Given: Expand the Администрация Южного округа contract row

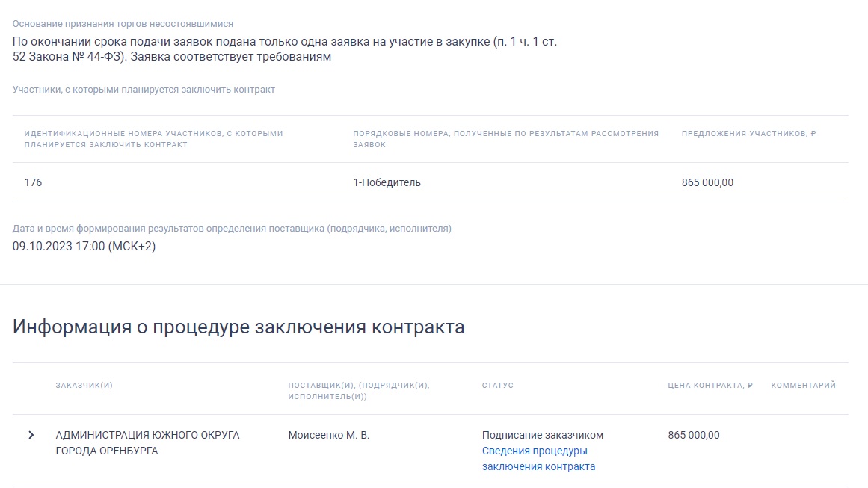Looking at the screenshot, I should click(31, 435).
